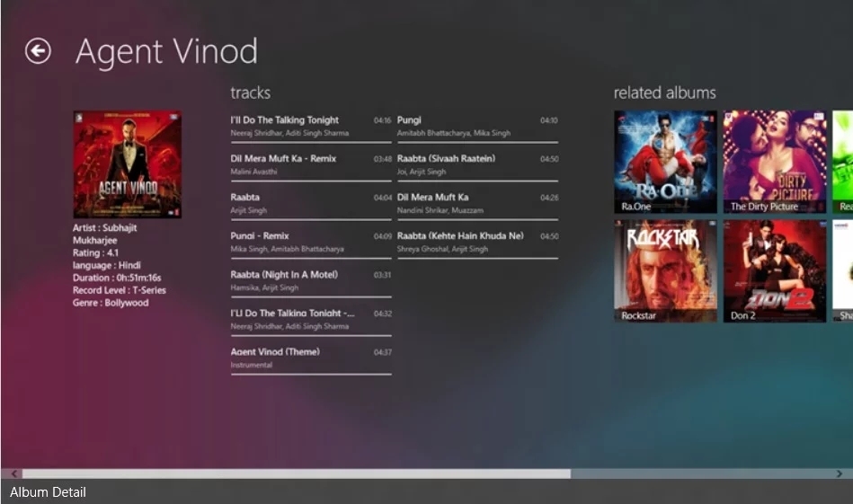
Task: Click the Duration : 0h:51m:16s text
Action: pyautogui.click(x=117, y=278)
